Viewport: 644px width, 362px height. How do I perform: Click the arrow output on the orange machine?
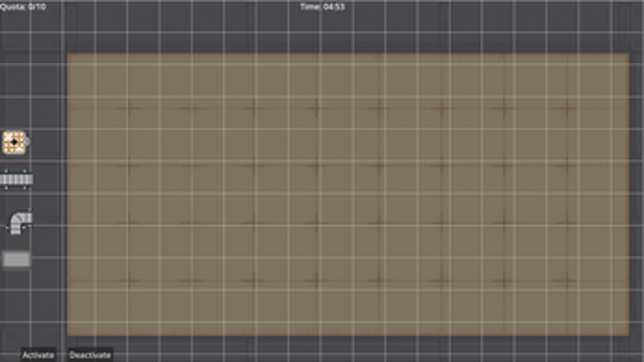[28, 142]
